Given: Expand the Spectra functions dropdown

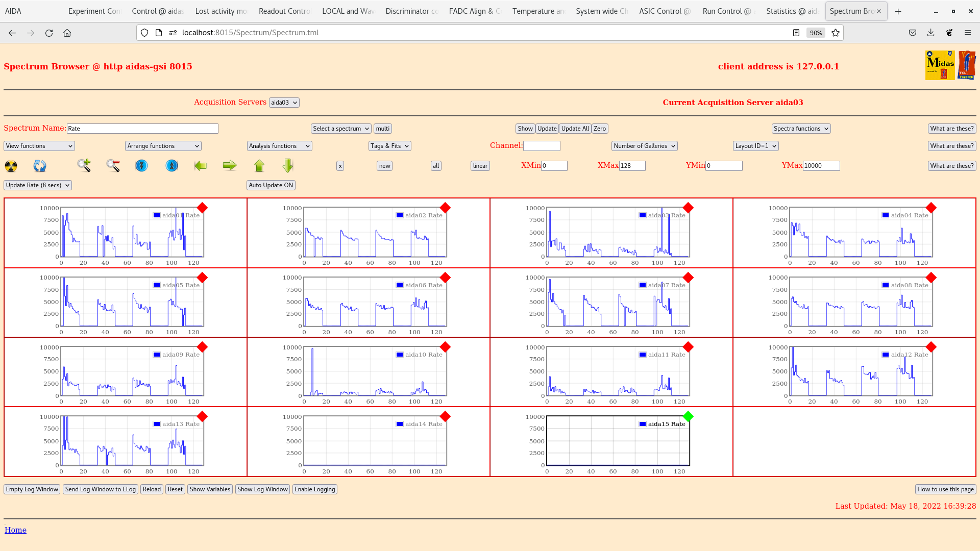Looking at the screenshot, I should click(801, 129).
